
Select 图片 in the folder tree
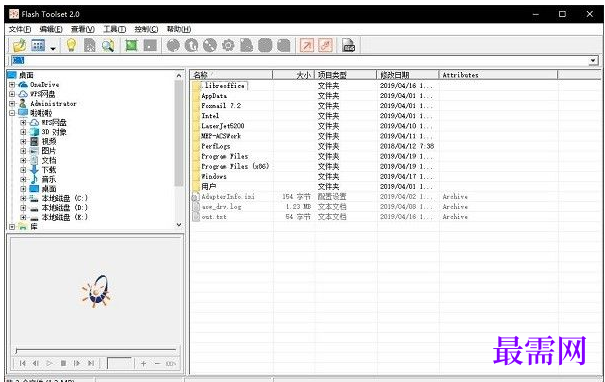pos(49,151)
